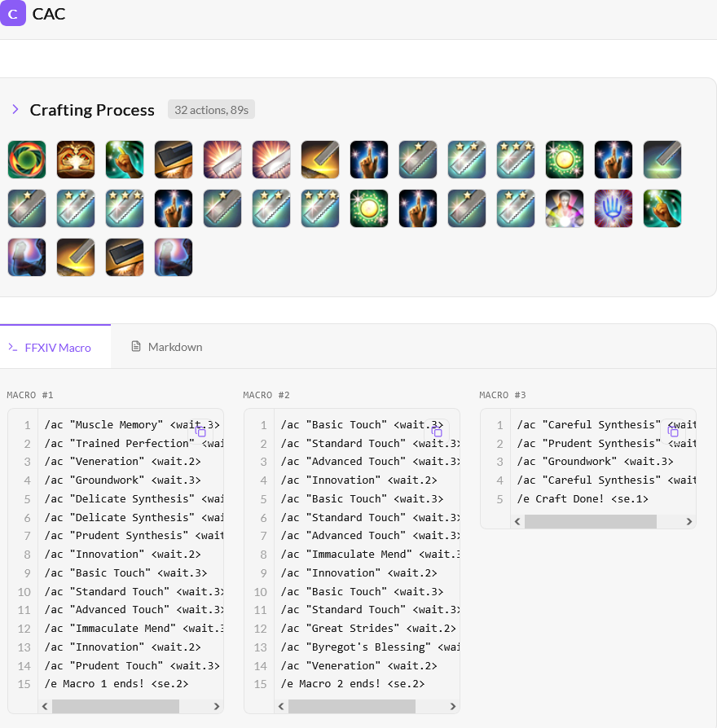This screenshot has height=728, width=717.
Task: Click the first Advanced Touch three-star icon
Action: pos(516,160)
